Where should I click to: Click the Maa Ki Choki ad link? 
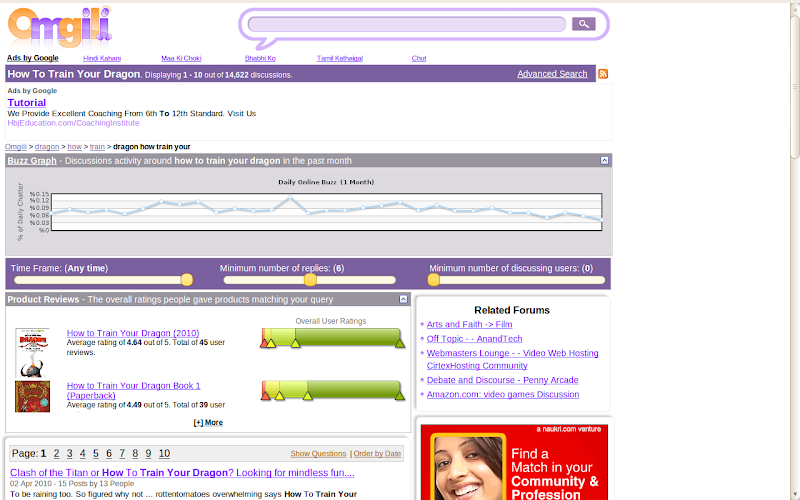(x=181, y=58)
